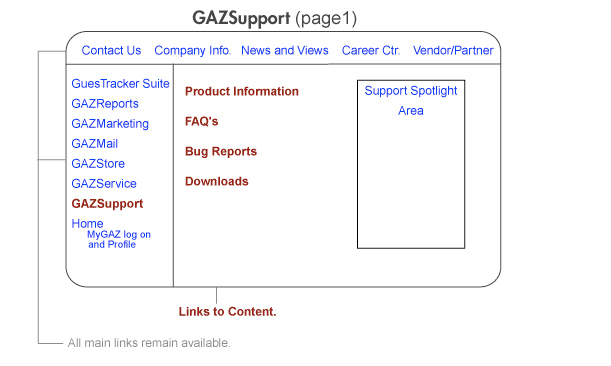Open the Vendor/Partner page
The height and width of the screenshot is (366, 611).
(x=453, y=50)
